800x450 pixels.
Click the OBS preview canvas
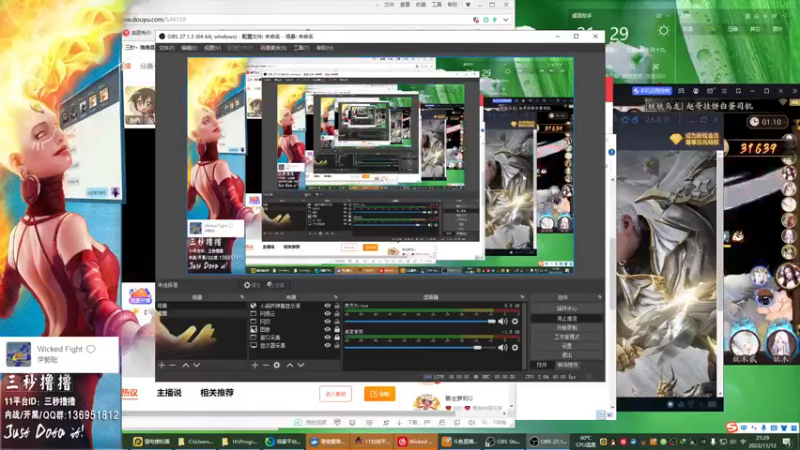click(381, 166)
